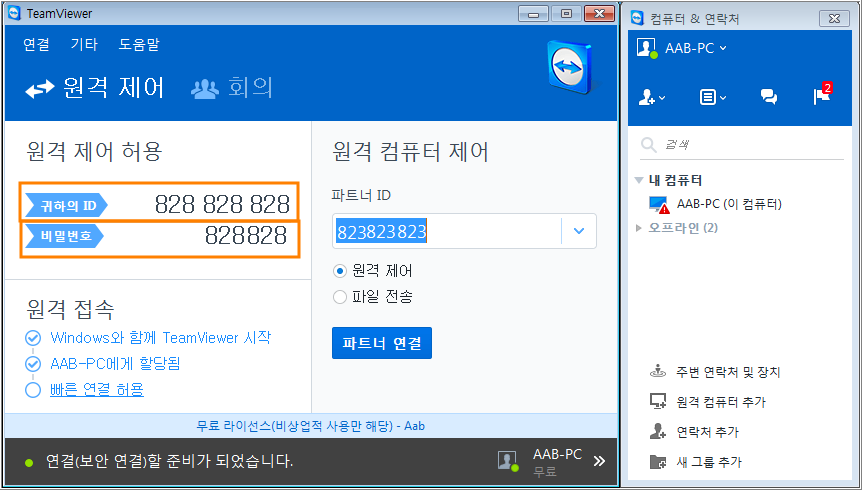Open the 기타 menu
This screenshot has width=862, height=490.
coord(84,45)
